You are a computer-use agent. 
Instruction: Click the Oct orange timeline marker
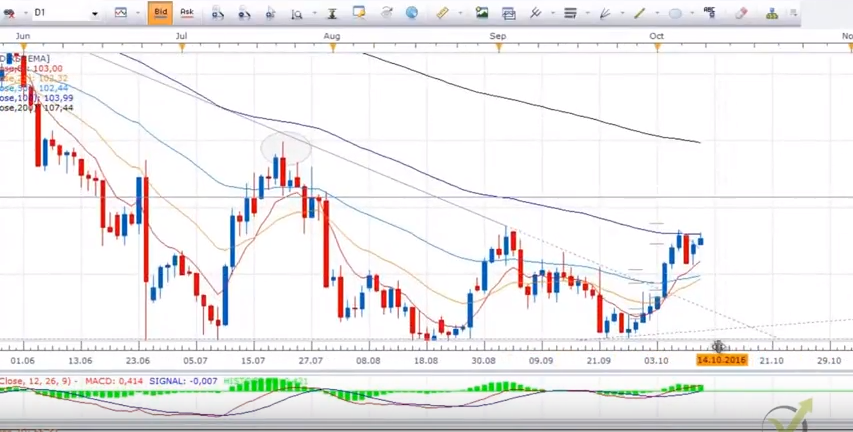pos(657,48)
